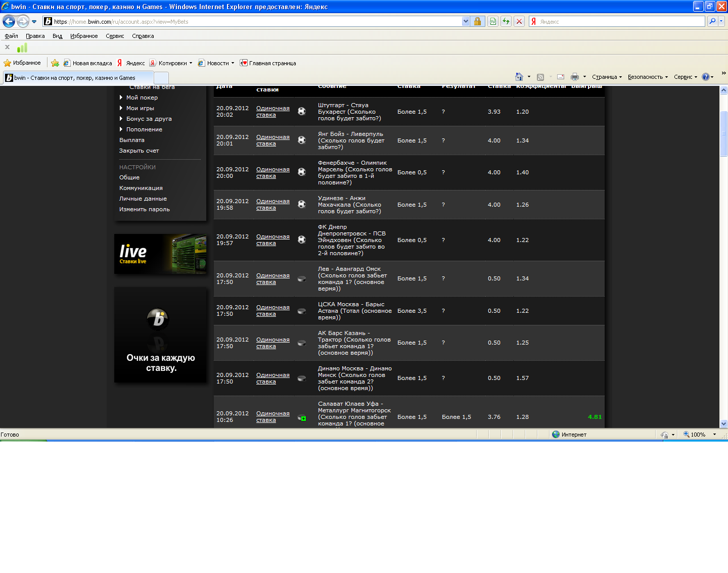
Task: Click soccer ball icon in ФК Днепр row
Action: (302, 240)
